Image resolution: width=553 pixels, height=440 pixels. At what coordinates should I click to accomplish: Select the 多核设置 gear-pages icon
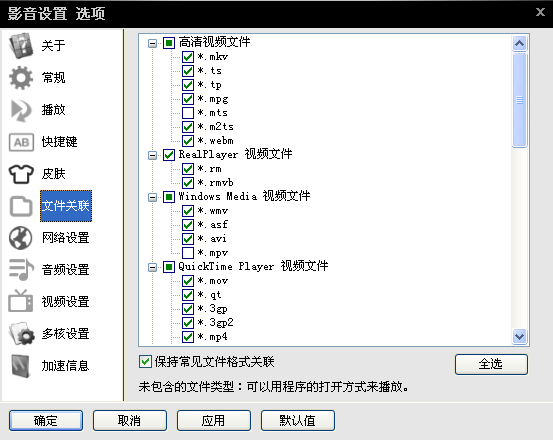22,334
